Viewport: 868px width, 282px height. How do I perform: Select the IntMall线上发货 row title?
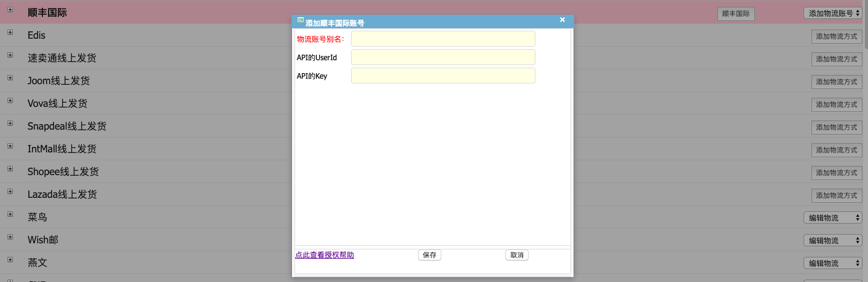pos(62,149)
